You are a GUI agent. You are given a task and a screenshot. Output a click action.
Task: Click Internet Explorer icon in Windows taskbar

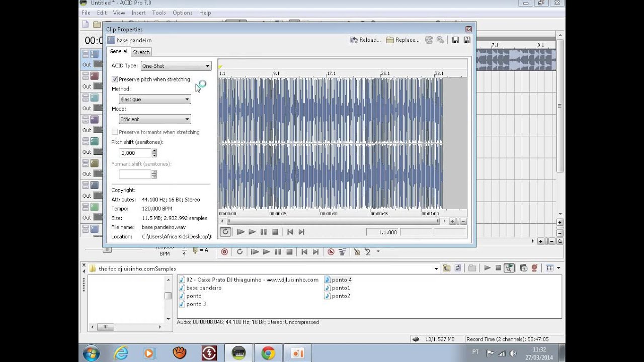click(x=121, y=353)
